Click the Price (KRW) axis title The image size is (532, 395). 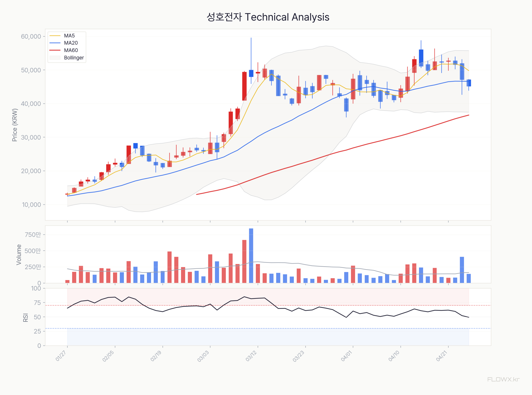tap(15, 125)
